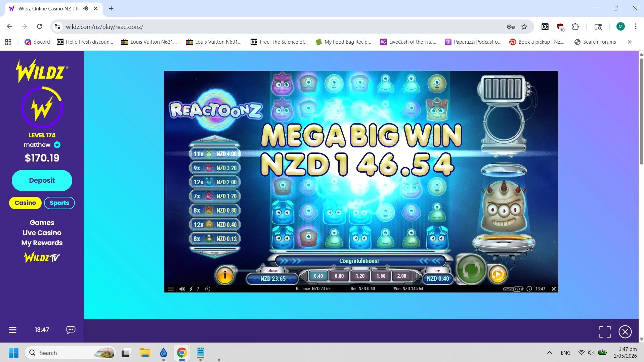Screen dimensions: 644x362
Task: Open a new browser tab
Action: point(111,8)
